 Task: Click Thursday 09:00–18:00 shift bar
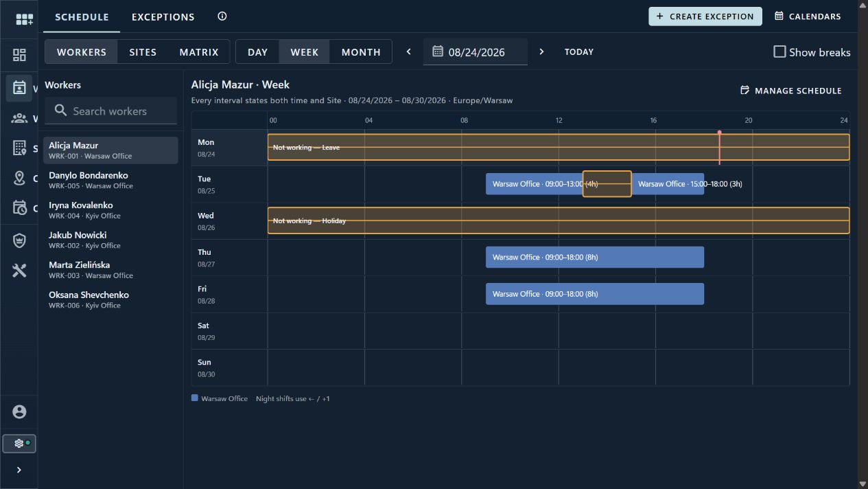click(x=595, y=257)
